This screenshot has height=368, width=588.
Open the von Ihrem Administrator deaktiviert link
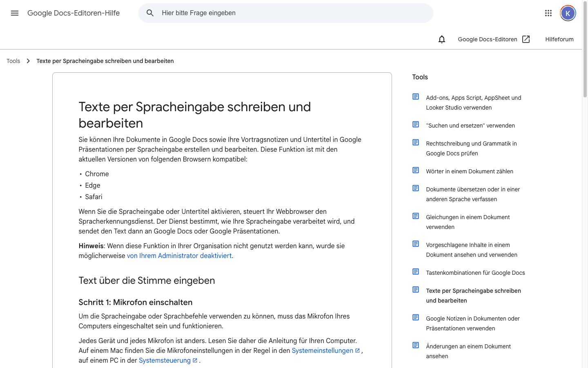coord(179,256)
